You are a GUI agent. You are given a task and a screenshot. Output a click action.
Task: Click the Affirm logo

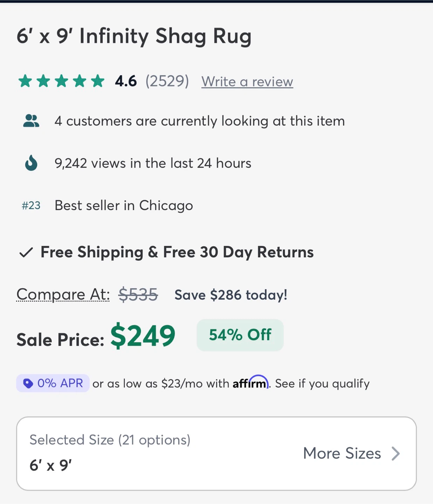point(251,382)
